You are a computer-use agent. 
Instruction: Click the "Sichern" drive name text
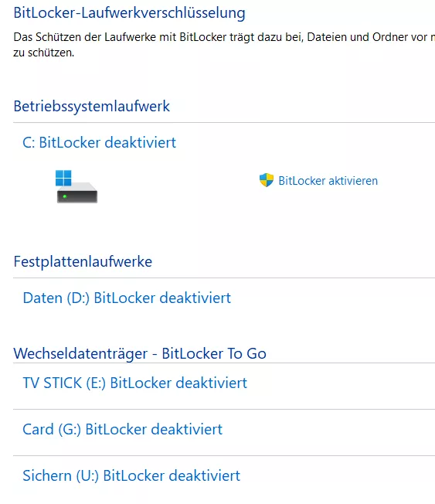tap(47, 475)
